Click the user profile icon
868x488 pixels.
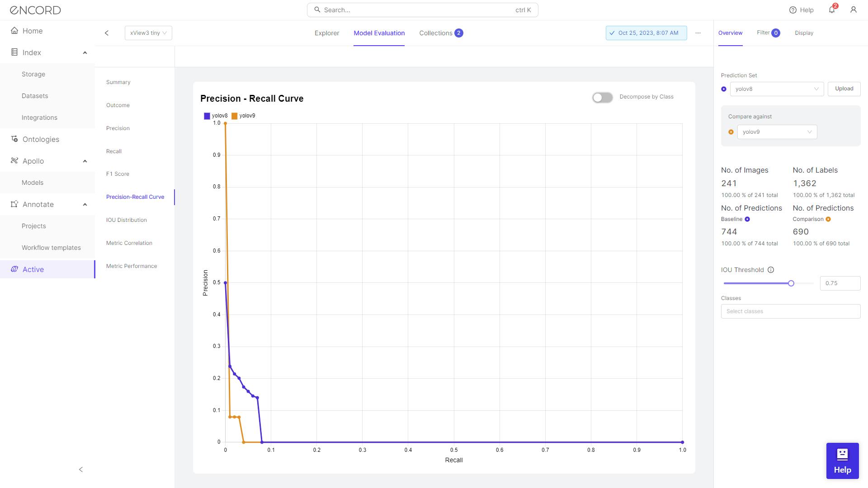click(x=853, y=10)
